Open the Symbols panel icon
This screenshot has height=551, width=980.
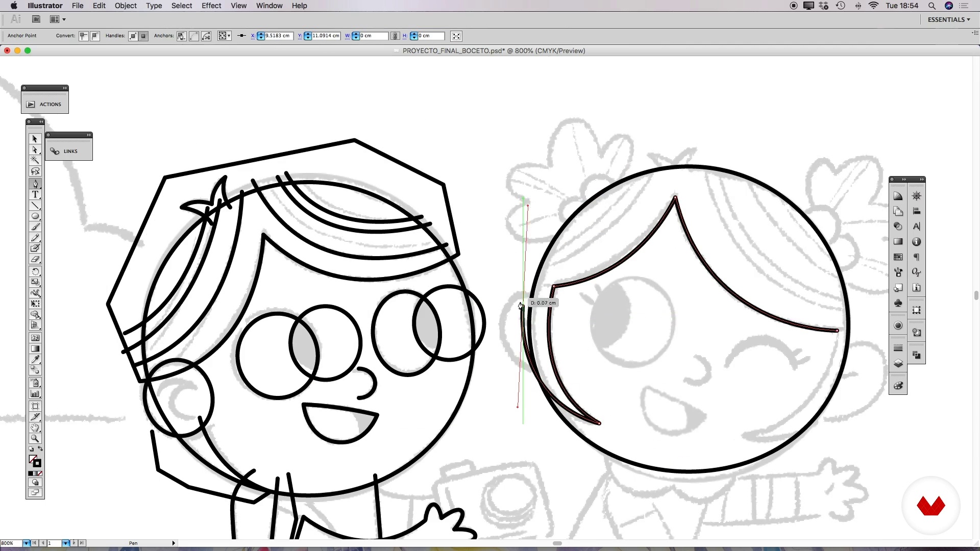898,303
